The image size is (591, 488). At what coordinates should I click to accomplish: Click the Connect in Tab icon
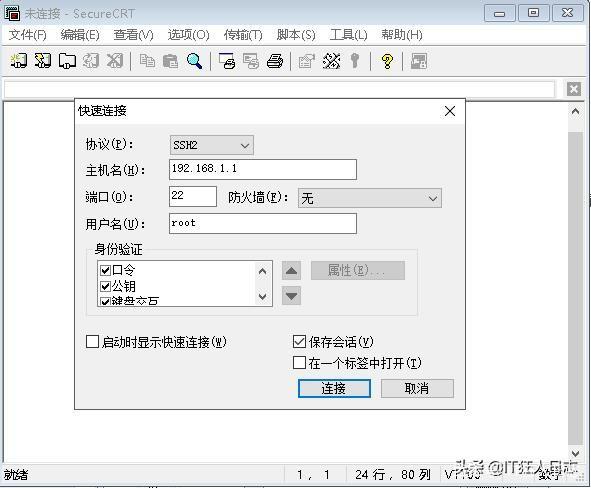point(67,61)
